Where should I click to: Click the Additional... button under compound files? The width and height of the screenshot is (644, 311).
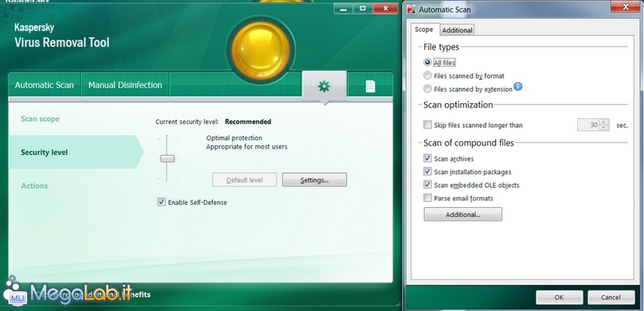pos(463,215)
